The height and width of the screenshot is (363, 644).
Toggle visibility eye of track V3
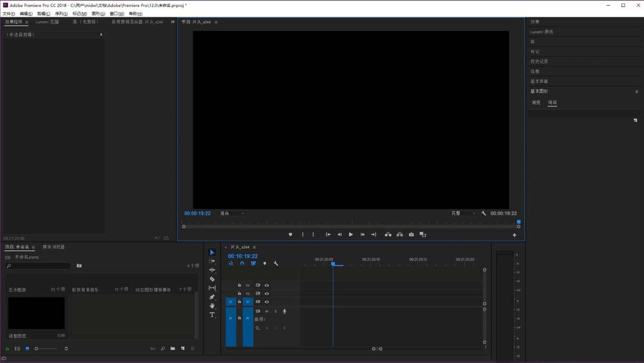tap(267, 285)
